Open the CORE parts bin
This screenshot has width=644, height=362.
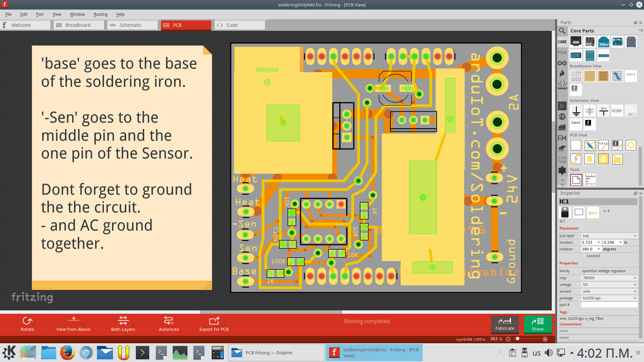point(562,42)
